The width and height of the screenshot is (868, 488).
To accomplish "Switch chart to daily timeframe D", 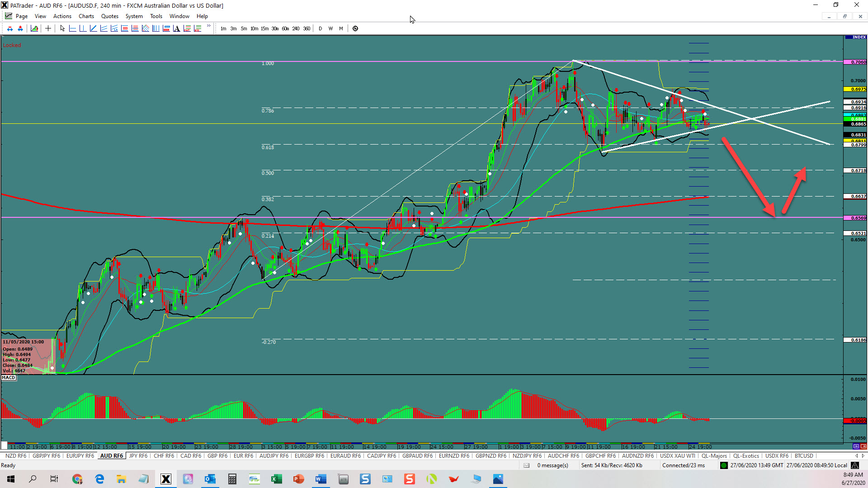I will pos(321,28).
